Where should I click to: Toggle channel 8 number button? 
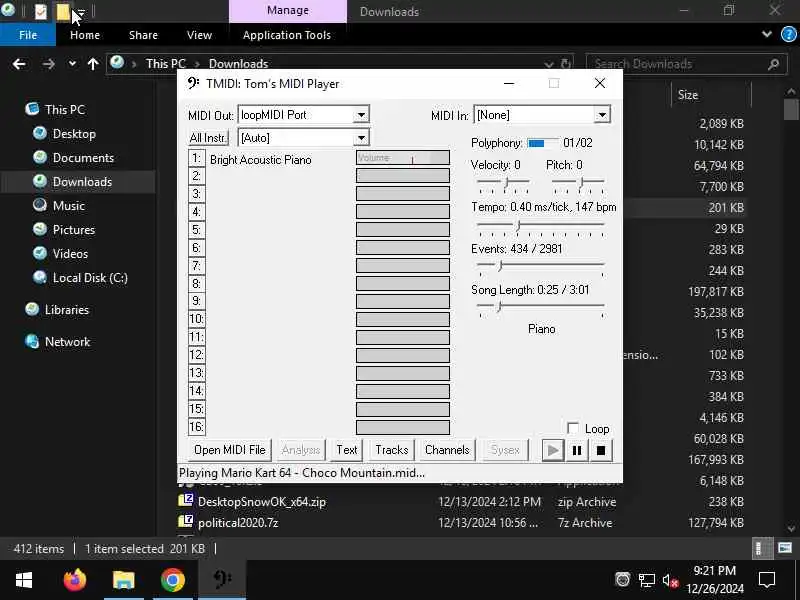(x=196, y=283)
